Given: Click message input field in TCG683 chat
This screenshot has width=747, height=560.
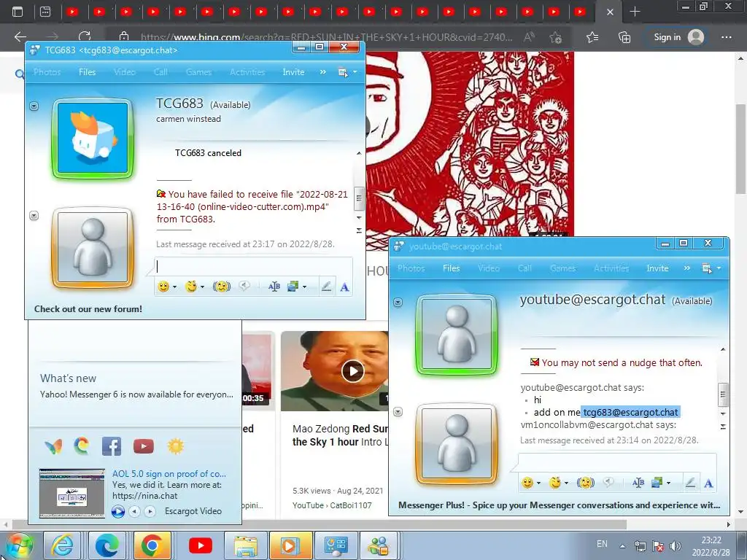Looking at the screenshot, I should click(253, 267).
